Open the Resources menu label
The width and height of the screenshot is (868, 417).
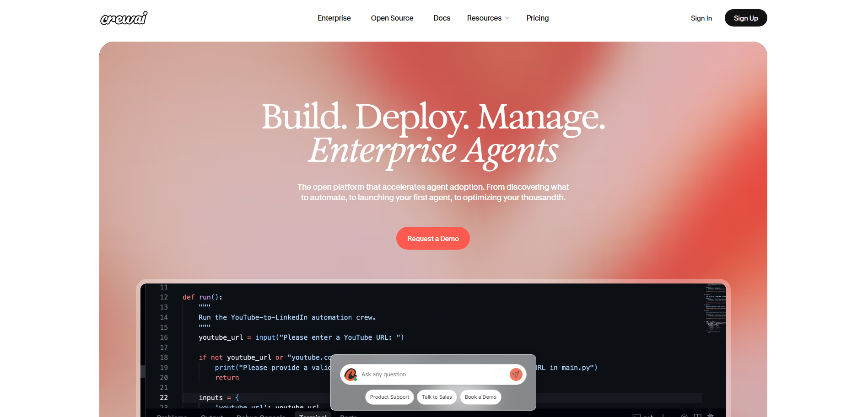484,18
